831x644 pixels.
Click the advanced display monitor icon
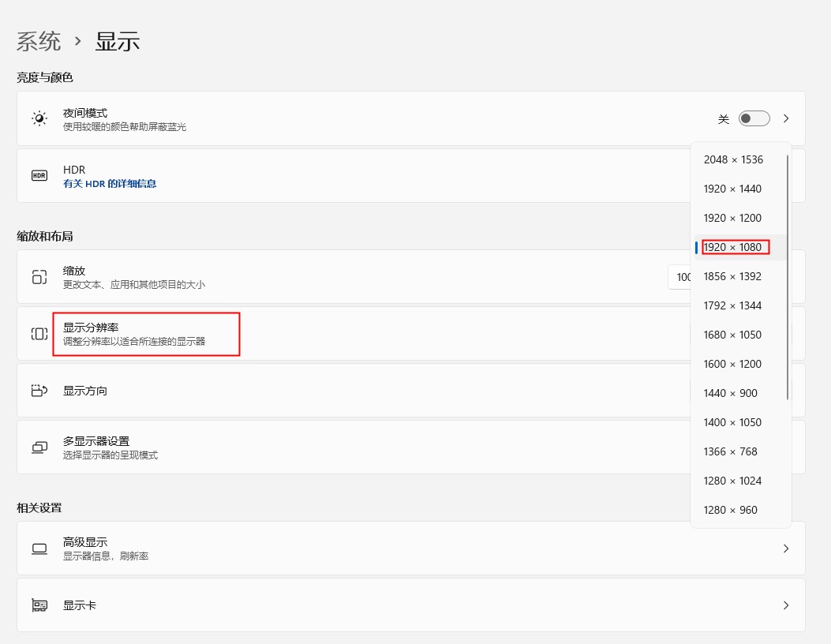[x=39, y=549]
